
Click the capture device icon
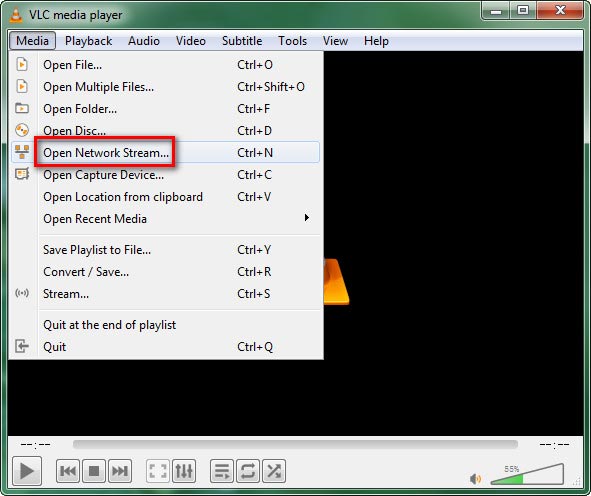pyautogui.click(x=22, y=174)
